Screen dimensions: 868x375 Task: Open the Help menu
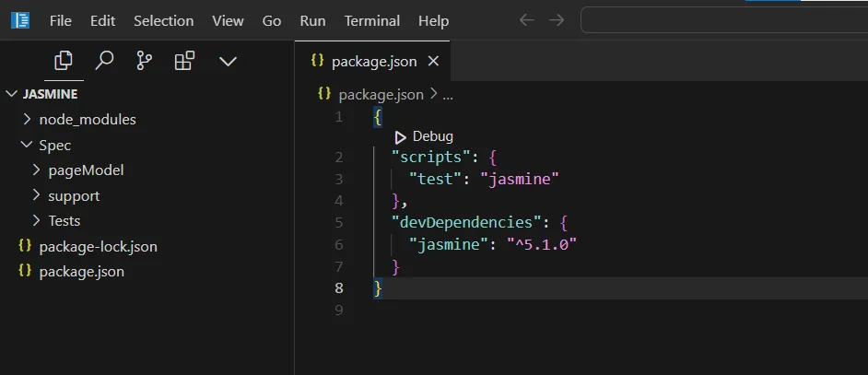pos(433,21)
